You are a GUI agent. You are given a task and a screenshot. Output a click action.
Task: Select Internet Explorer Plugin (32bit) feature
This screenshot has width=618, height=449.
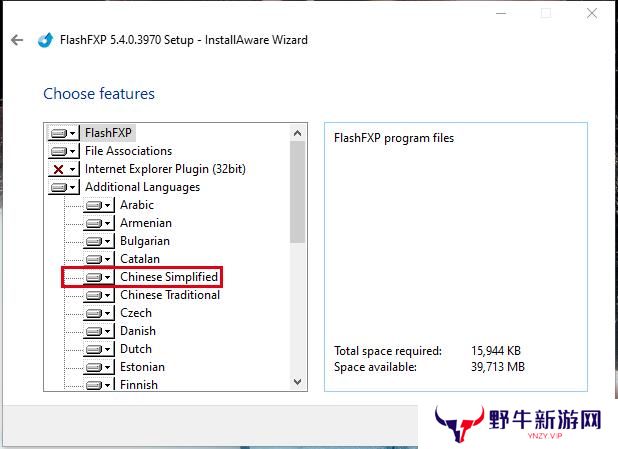pos(165,169)
